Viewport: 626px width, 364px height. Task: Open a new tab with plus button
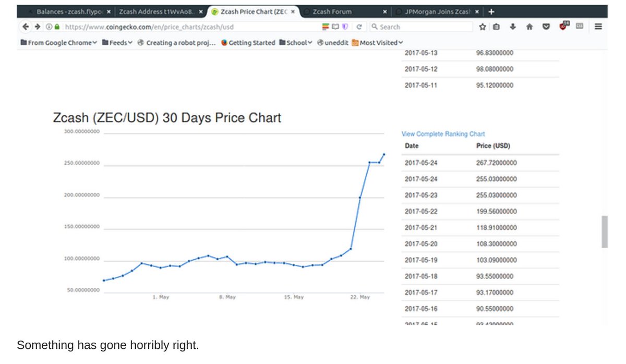(491, 11)
